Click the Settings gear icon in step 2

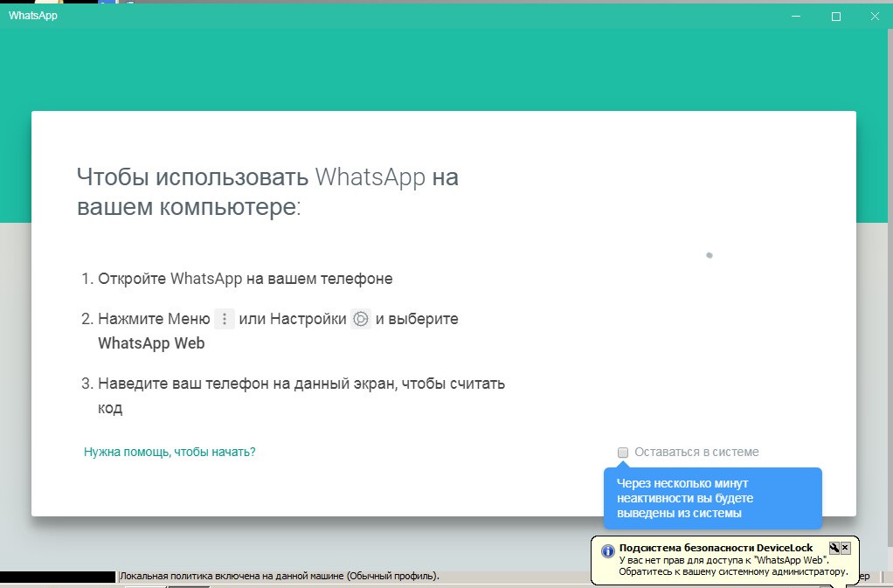361,319
